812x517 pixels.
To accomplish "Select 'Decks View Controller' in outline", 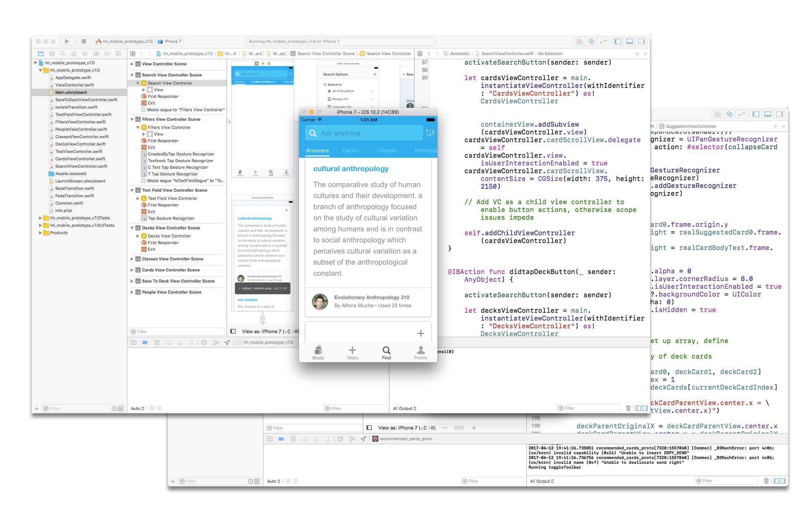I will [x=169, y=236].
